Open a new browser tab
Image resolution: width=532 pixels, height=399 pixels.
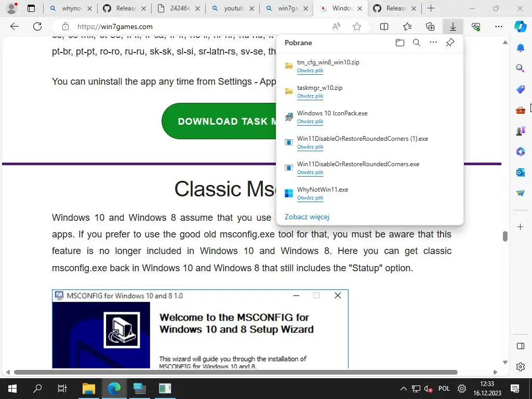point(431,8)
